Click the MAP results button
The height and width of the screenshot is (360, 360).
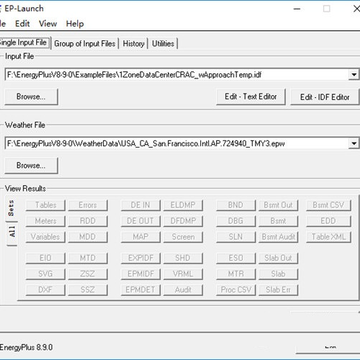tap(141, 237)
